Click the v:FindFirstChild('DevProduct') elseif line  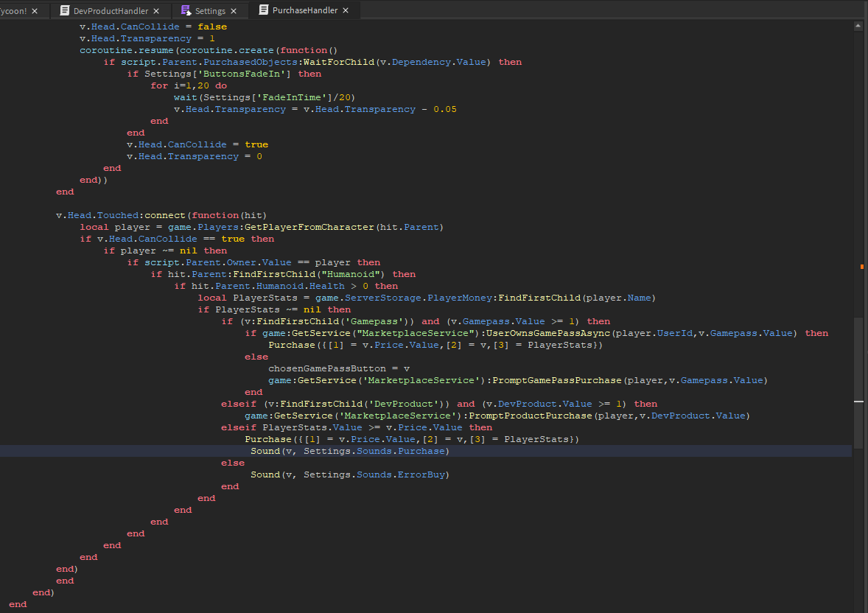tap(440, 404)
